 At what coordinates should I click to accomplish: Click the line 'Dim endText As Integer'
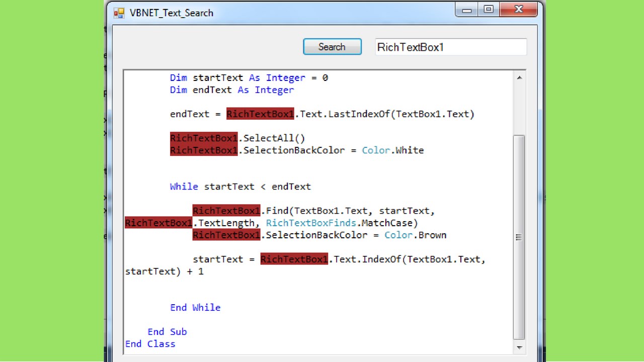coord(232,90)
